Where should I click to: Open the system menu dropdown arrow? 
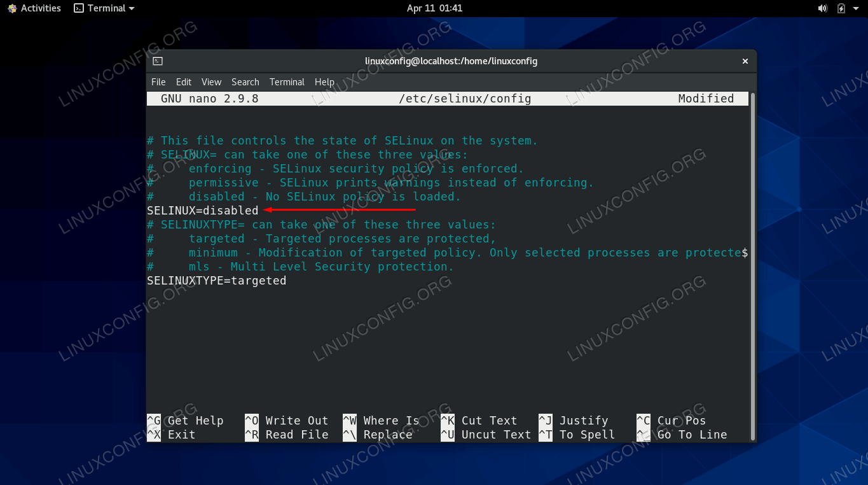pos(856,8)
